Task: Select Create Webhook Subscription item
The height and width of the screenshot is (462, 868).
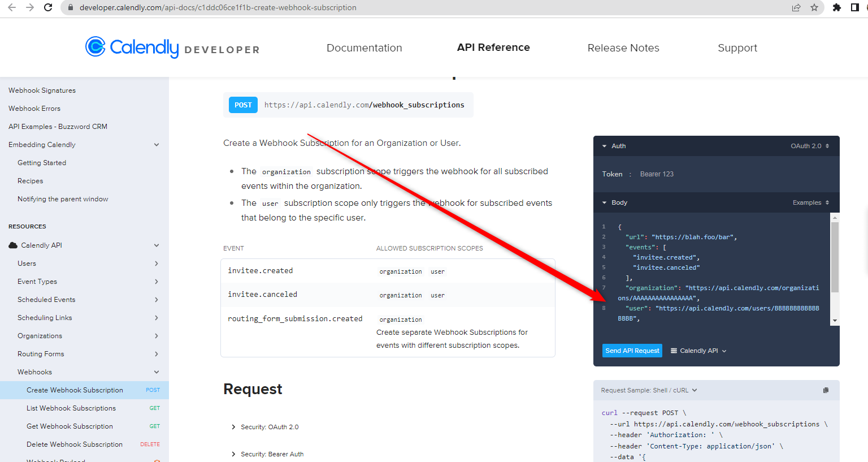Action: click(84, 390)
